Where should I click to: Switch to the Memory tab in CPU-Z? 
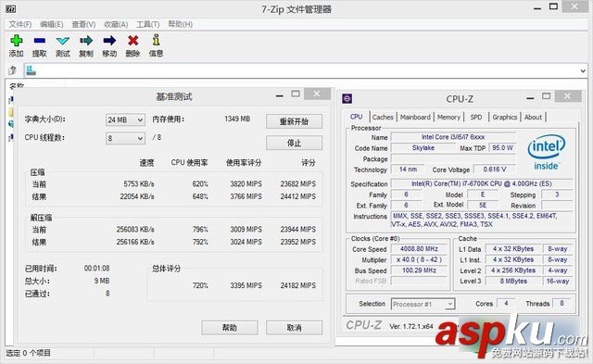448,118
